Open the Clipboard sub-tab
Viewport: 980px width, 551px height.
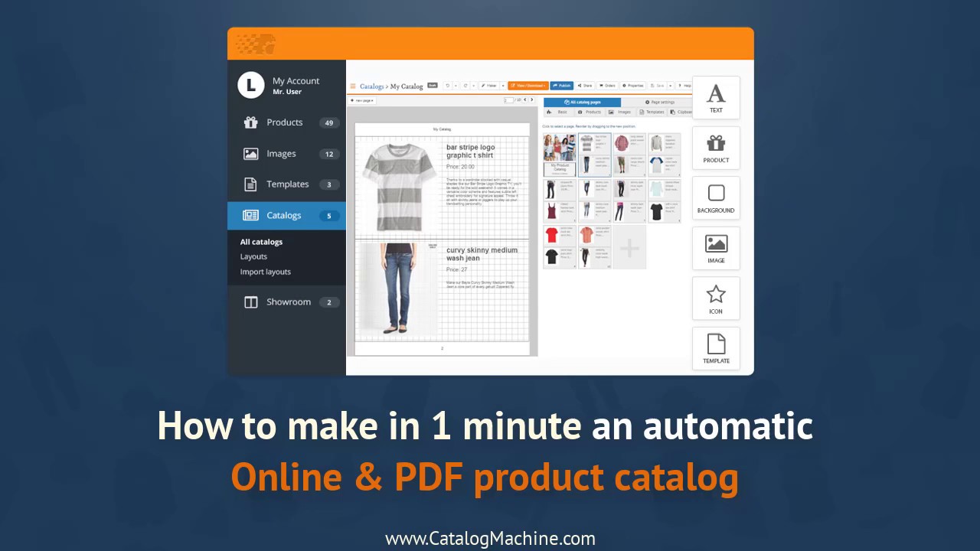680,112
